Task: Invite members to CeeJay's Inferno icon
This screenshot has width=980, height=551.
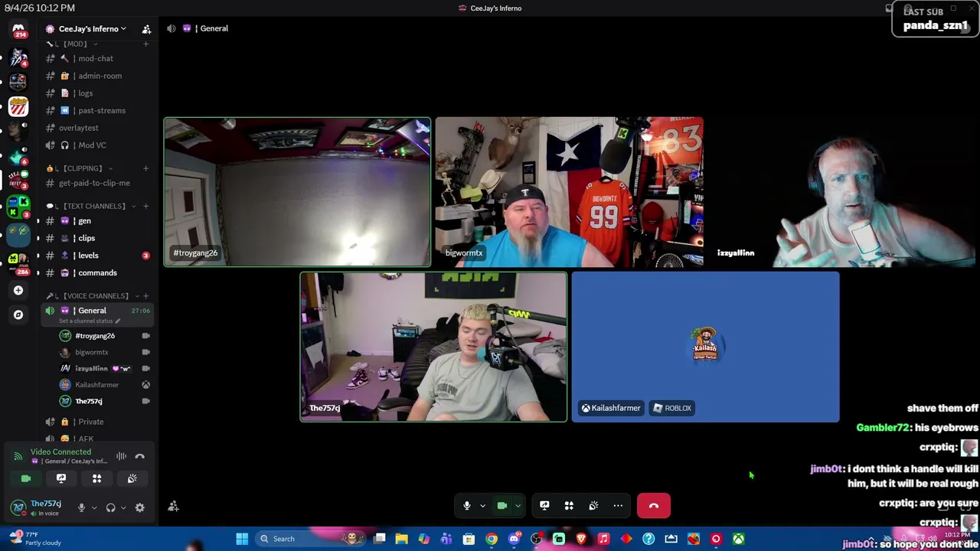Action: coord(146,29)
